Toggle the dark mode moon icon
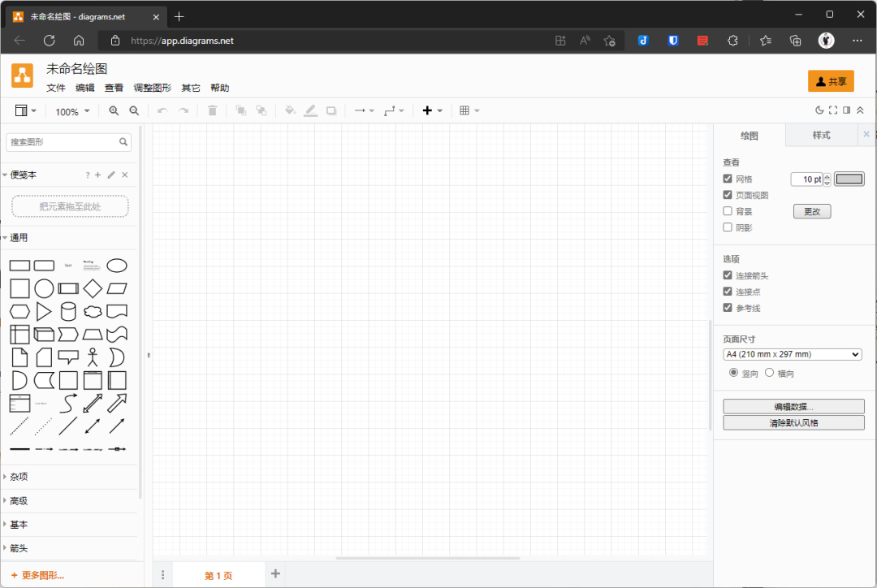Screen dimensions: 877x588 pos(819,110)
